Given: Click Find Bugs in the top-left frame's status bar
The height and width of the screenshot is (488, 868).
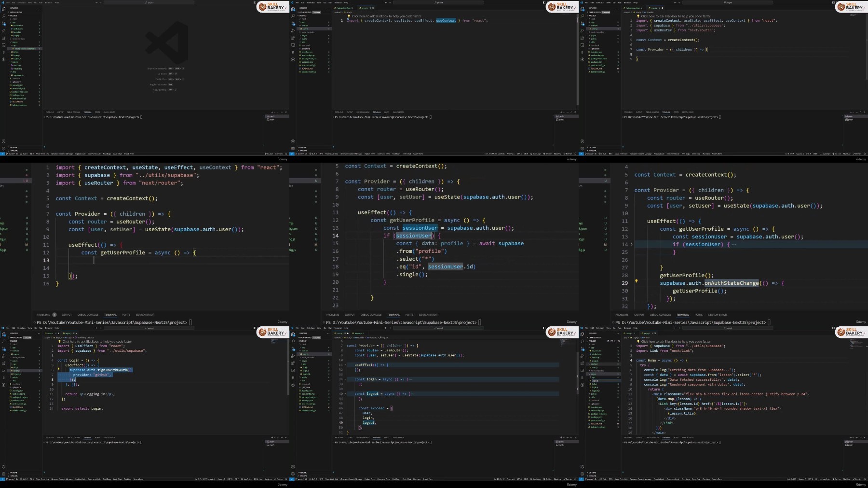Looking at the screenshot, I should tap(107, 153).
